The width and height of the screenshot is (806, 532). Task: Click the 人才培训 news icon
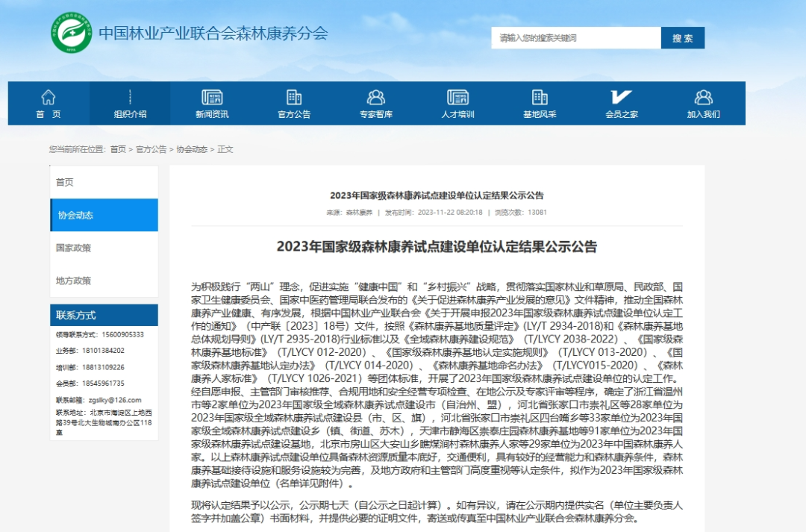[x=457, y=97]
